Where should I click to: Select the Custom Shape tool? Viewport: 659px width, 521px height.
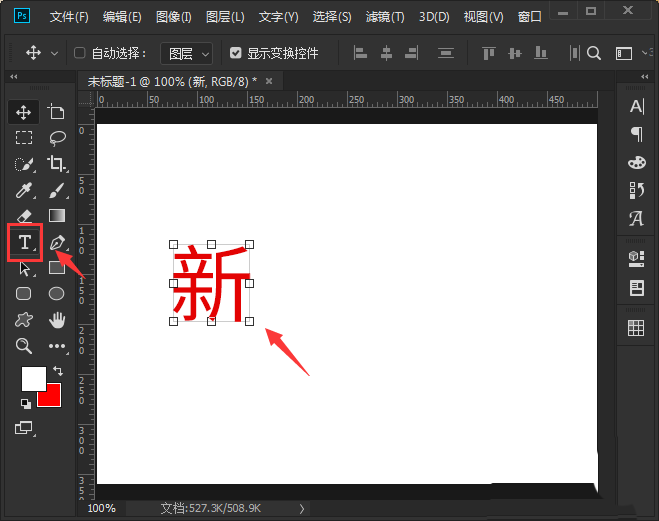click(24, 320)
